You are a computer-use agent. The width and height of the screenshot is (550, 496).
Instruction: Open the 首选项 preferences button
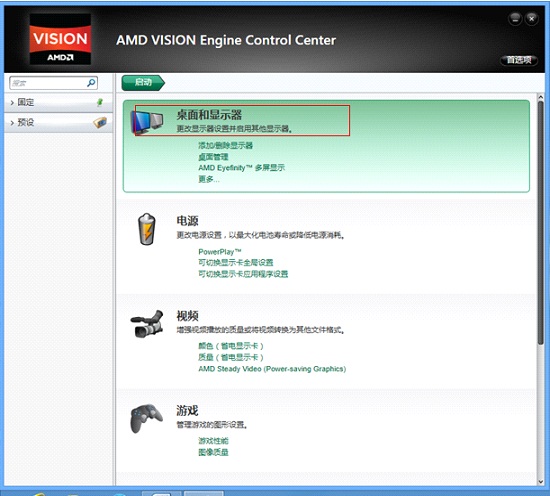519,60
